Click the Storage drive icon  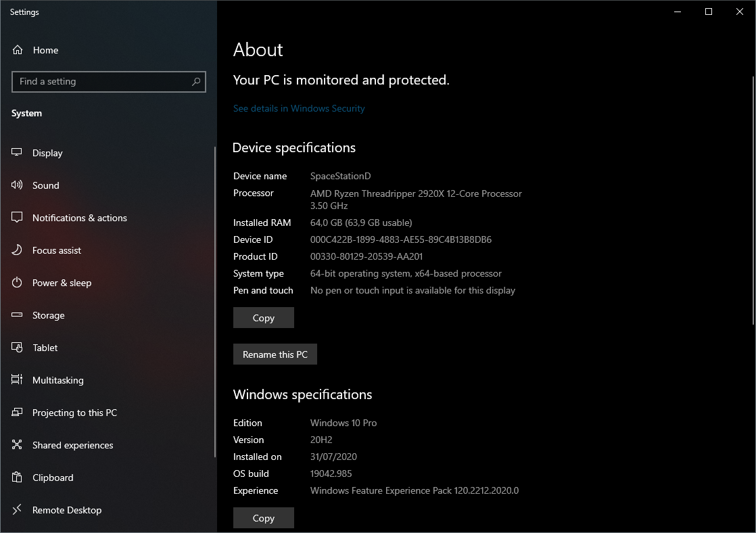click(18, 315)
